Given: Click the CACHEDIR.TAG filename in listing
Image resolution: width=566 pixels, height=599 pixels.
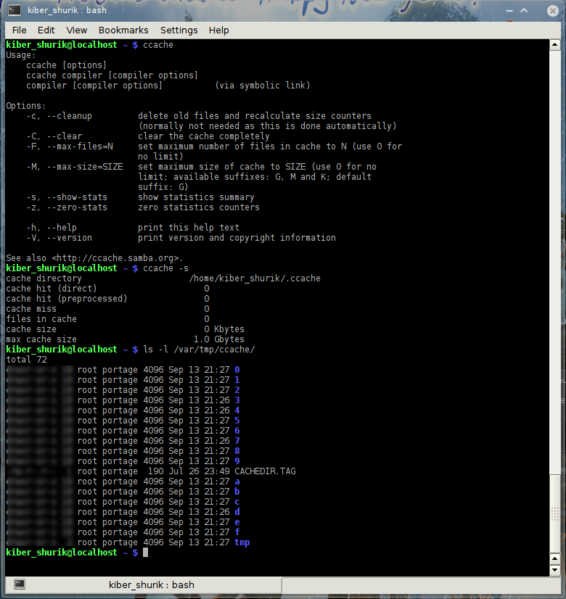Looking at the screenshot, I should [265, 471].
